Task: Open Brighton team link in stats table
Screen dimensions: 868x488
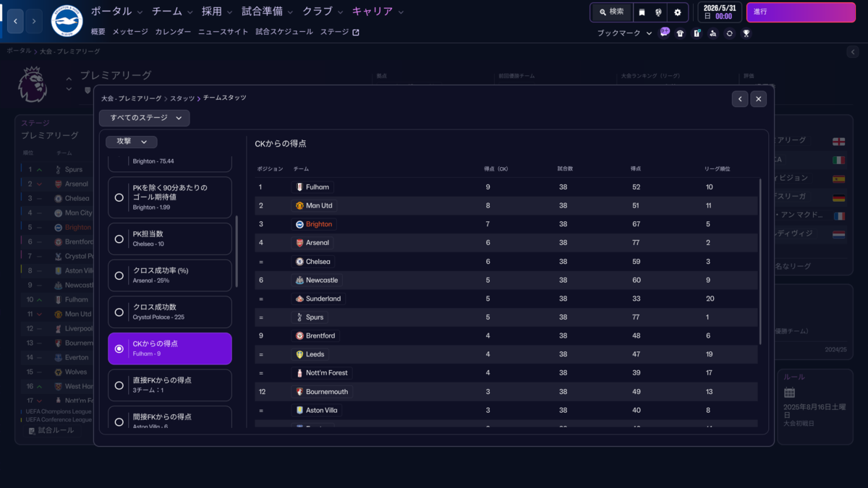Action: 319,224
